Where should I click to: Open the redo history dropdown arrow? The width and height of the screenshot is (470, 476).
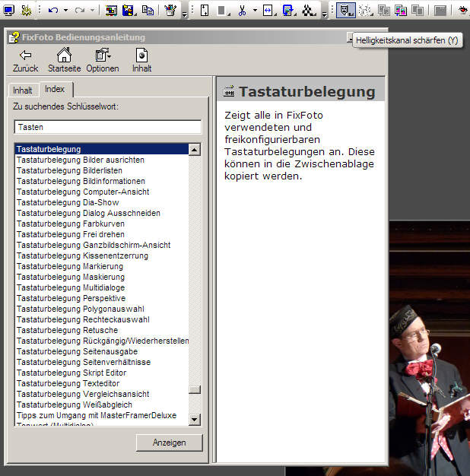tap(93, 11)
